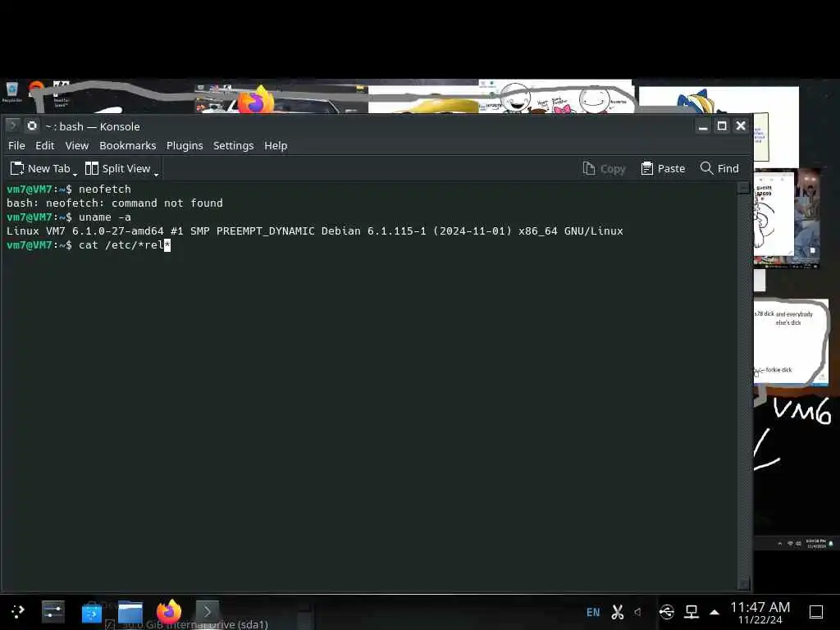Click the Paste button in Konsole toolbar

(663, 169)
